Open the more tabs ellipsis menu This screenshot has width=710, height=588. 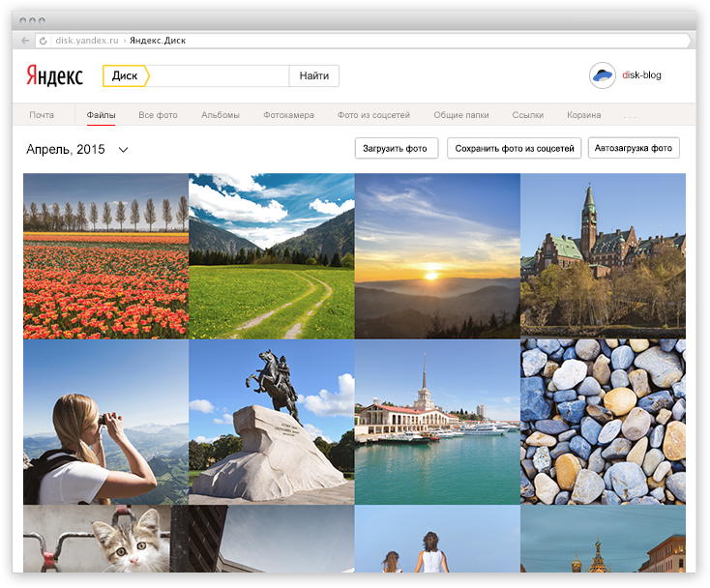(631, 116)
